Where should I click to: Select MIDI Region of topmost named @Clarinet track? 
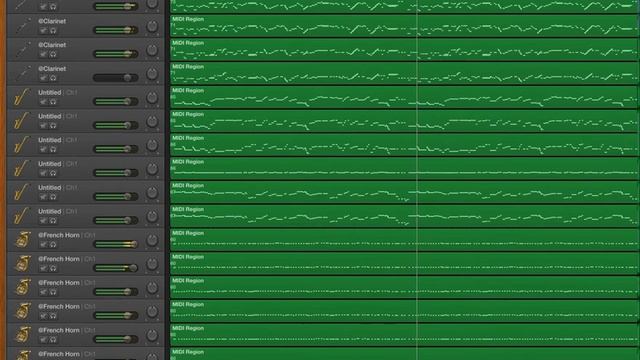pos(404,26)
